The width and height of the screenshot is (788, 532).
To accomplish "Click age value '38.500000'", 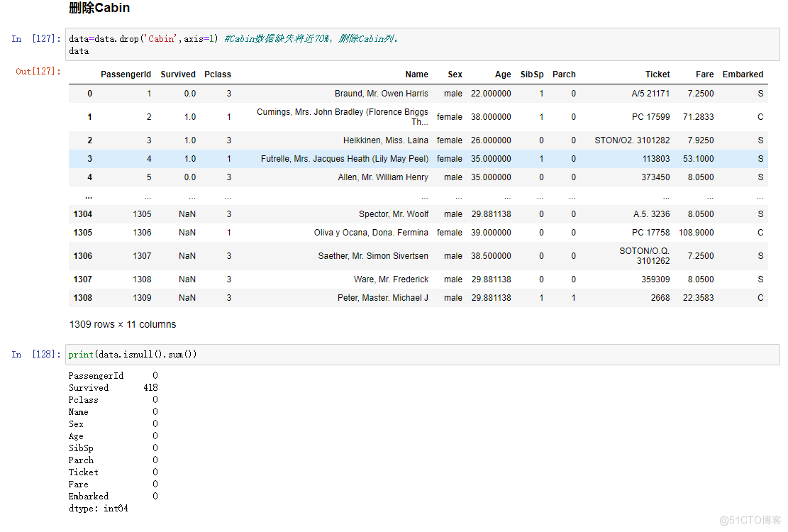I will [491, 255].
